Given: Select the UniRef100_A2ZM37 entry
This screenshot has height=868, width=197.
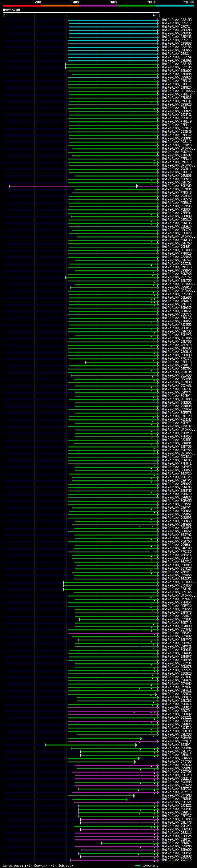Looking at the screenshot, I should tap(177, 694).
